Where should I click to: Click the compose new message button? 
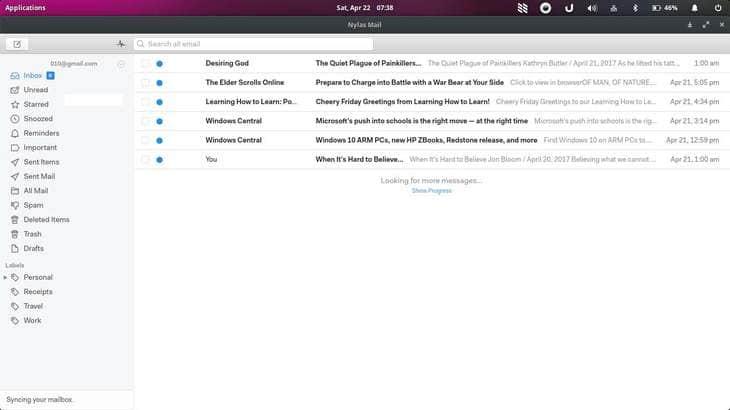17,44
